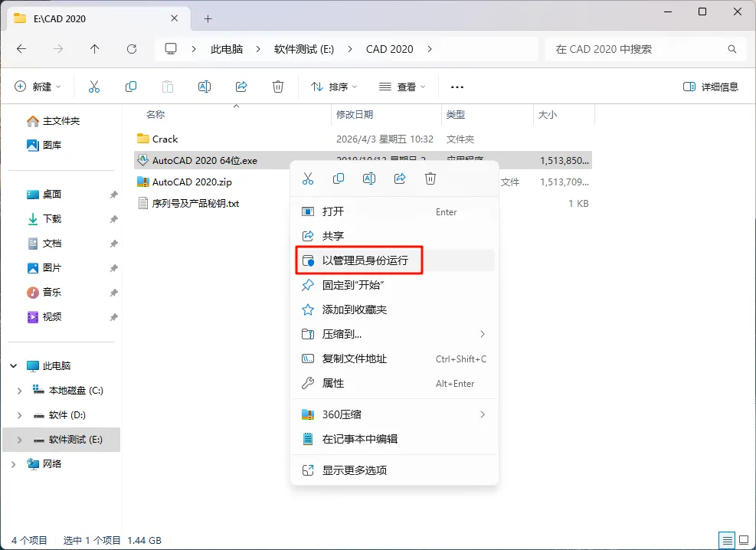Choose 添加到收藏夹 in context menu
This screenshot has width=756, height=550.
(394, 310)
